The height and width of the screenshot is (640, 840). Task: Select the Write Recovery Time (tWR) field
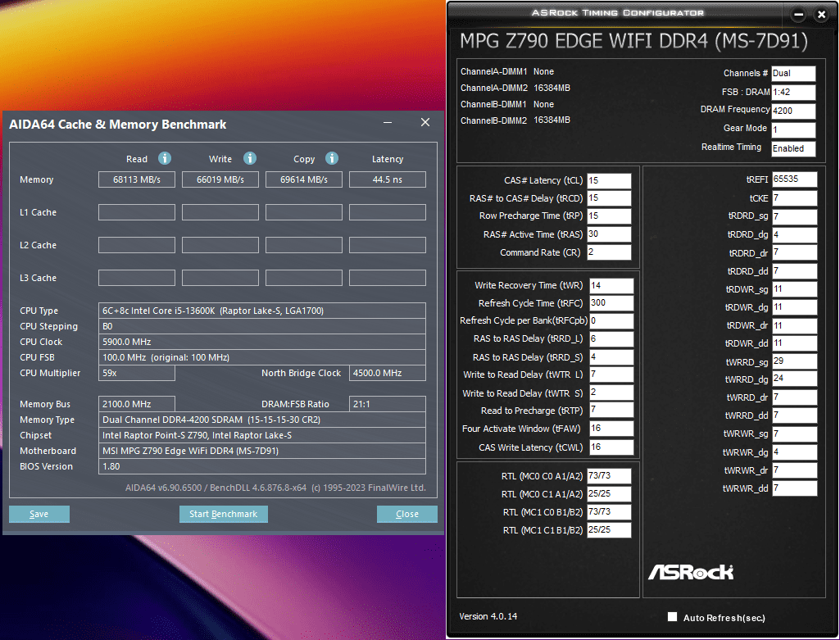(x=611, y=286)
